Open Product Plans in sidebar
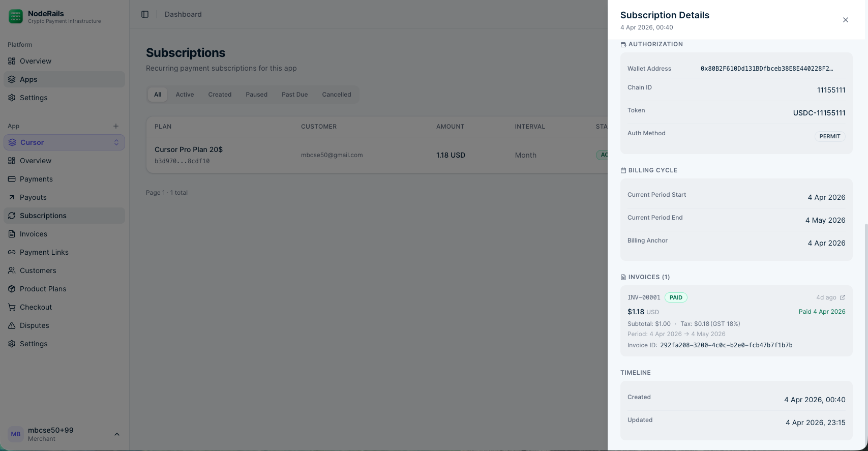 tap(64, 289)
